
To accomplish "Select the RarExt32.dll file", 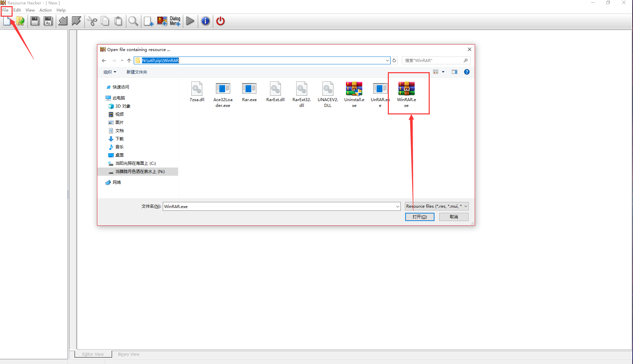I will click(x=302, y=95).
